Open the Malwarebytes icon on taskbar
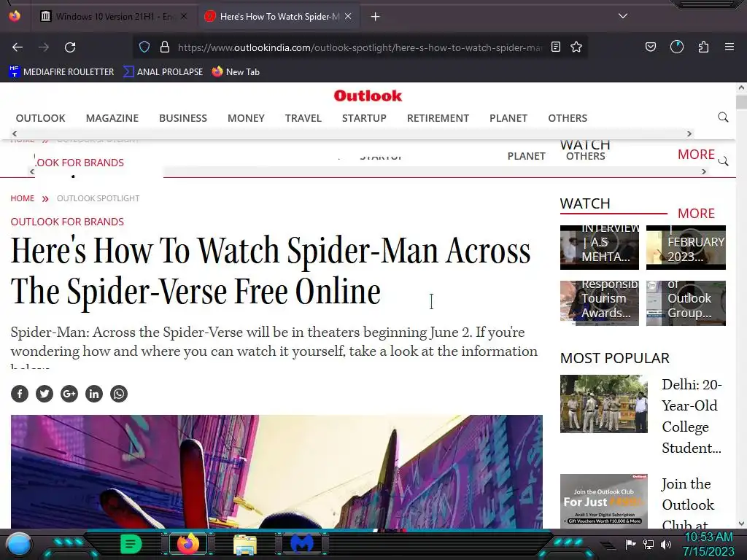Viewport: 747px width, 560px height. point(302,544)
